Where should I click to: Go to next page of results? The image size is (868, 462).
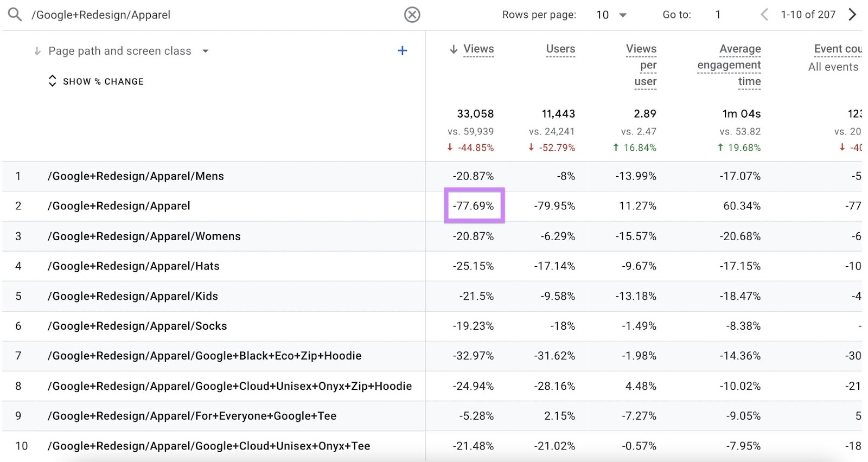point(852,15)
